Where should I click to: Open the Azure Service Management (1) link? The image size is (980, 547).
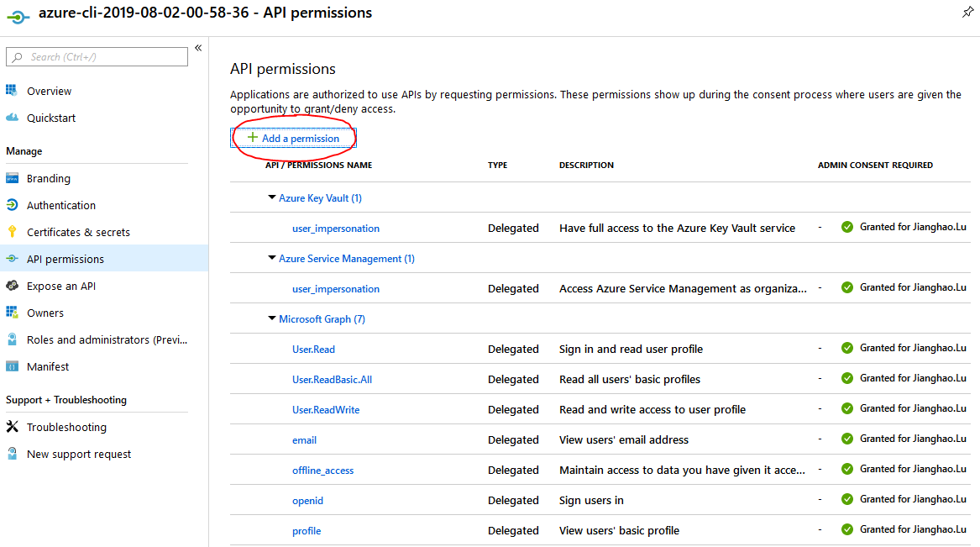[346, 259]
